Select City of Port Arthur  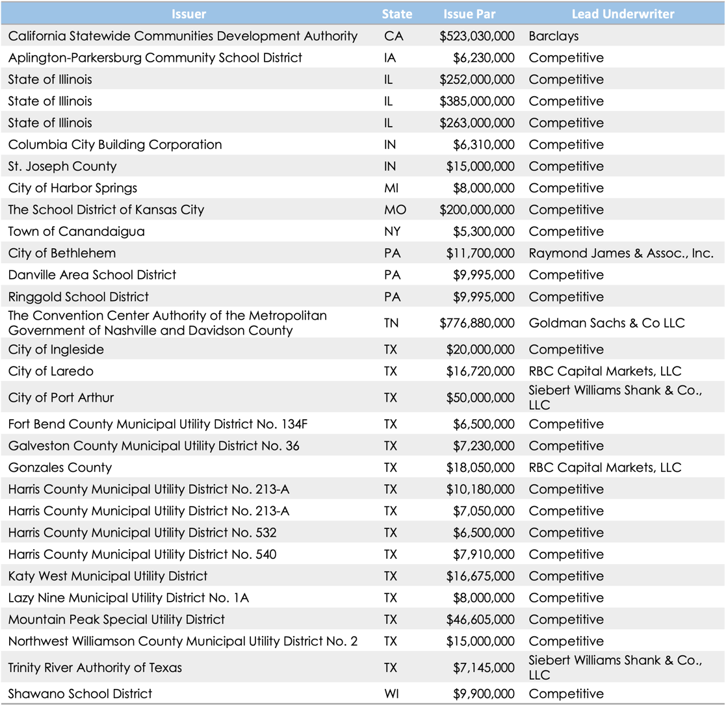click(x=61, y=398)
